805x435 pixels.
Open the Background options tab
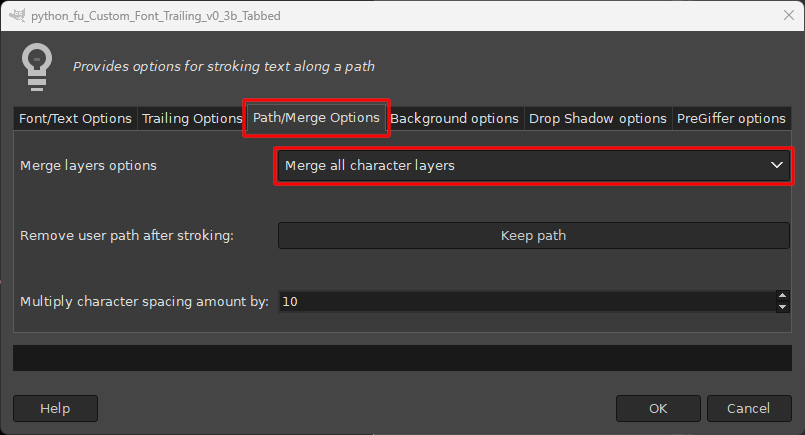click(x=454, y=119)
